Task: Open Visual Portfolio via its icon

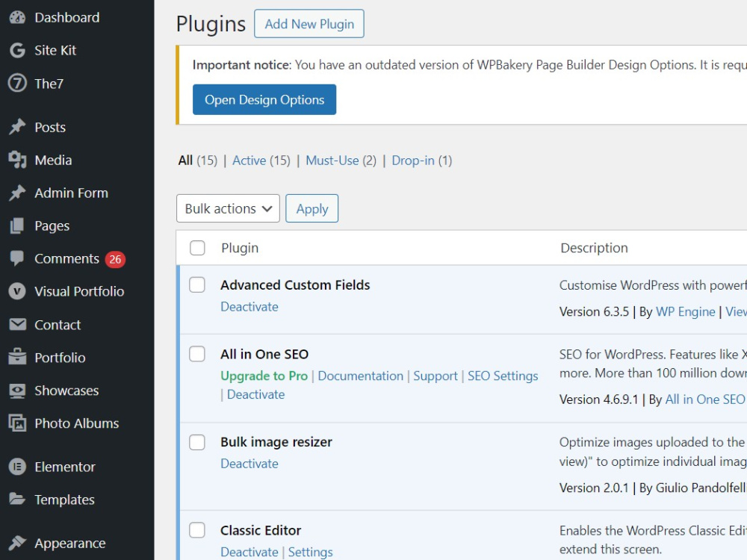Action: (x=17, y=291)
